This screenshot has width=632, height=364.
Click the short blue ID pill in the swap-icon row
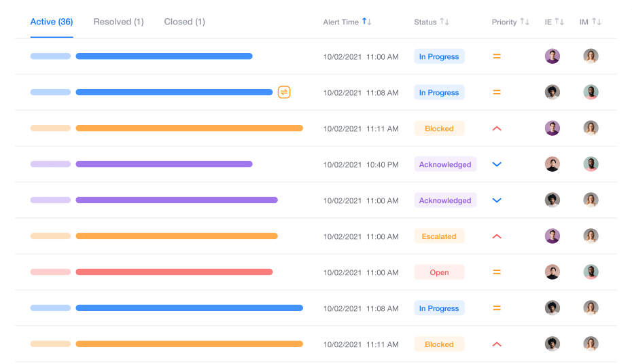pyautogui.click(x=50, y=92)
